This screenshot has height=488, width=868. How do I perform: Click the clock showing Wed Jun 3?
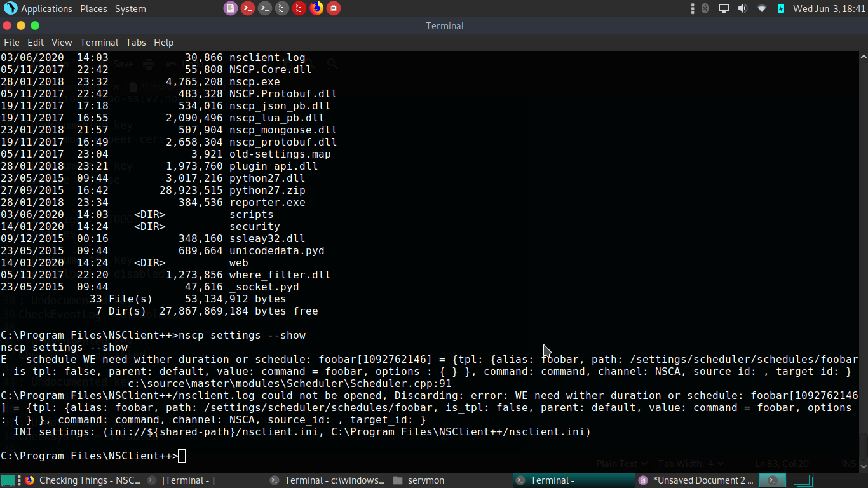pyautogui.click(x=829, y=9)
